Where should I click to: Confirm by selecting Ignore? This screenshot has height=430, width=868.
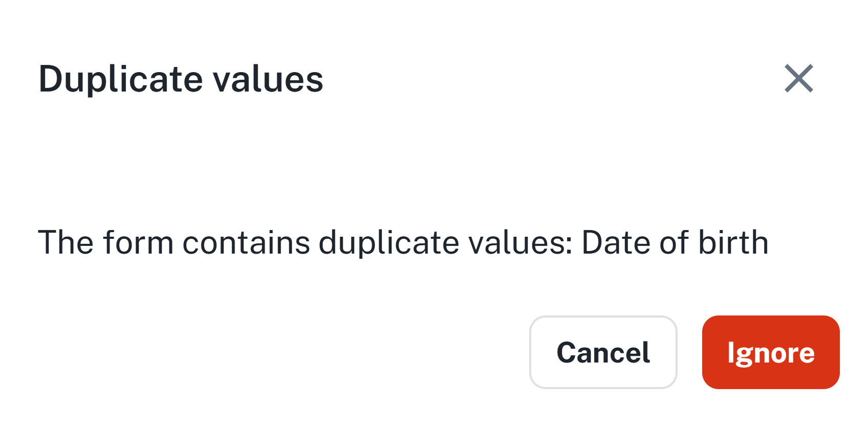click(770, 352)
